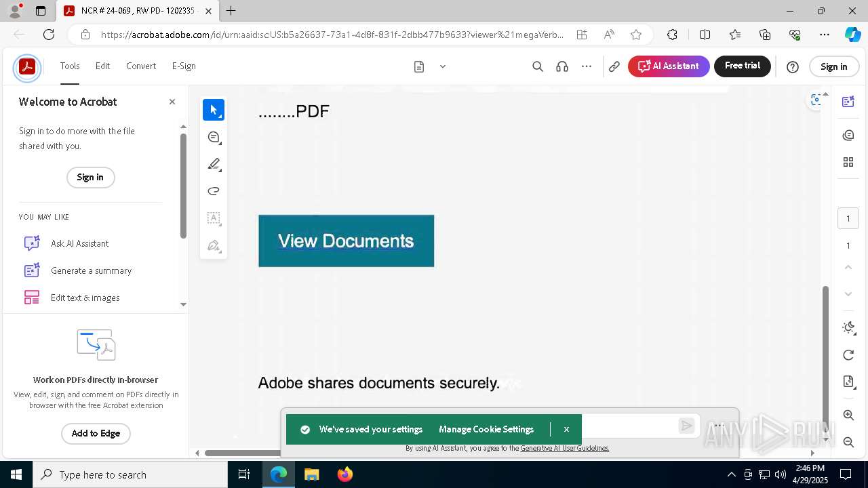Open the Edit menu

click(102, 66)
